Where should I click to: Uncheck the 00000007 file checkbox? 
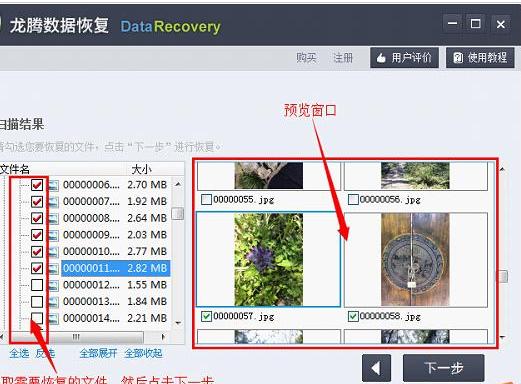pyautogui.click(x=37, y=201)
